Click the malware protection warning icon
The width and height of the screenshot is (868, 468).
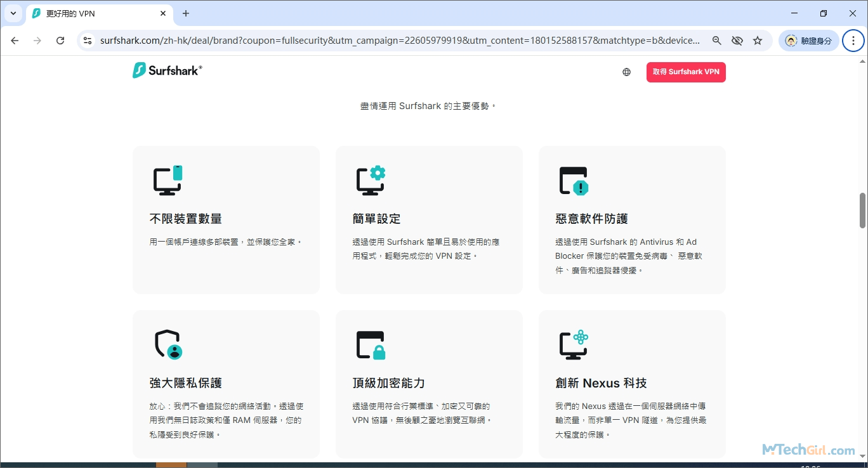[x=574, y=181]
